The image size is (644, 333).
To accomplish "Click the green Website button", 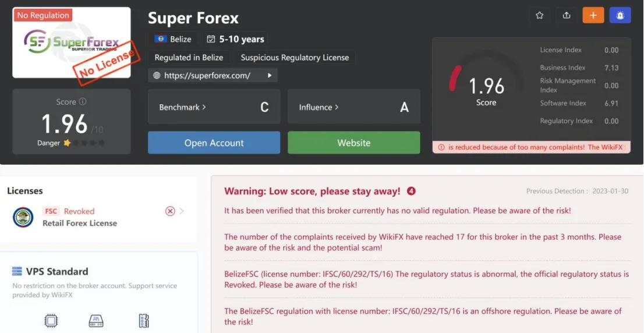I will pyautogui.click(x=353, y=143).
